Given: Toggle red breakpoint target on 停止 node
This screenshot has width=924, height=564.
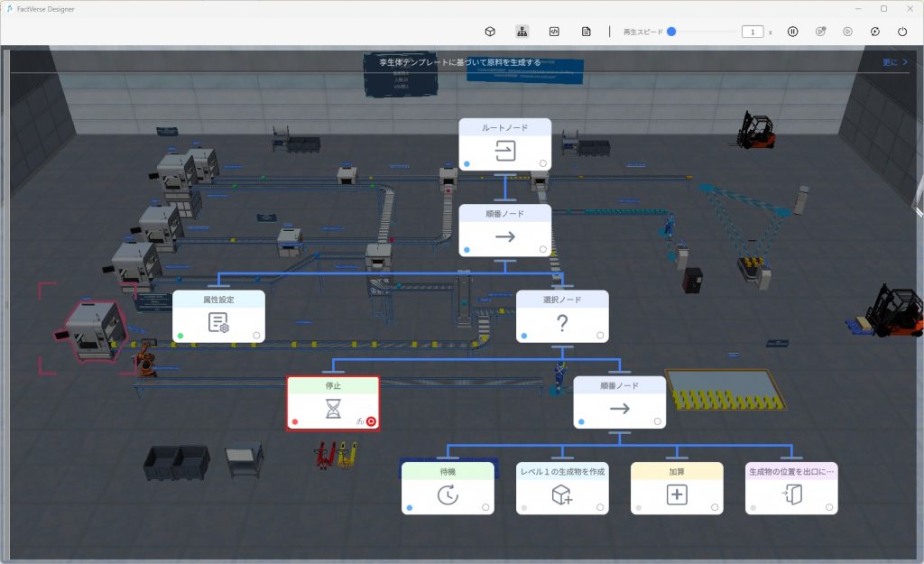Looking at the screenshot, I should pyautogui.click(x=371, y=421).
